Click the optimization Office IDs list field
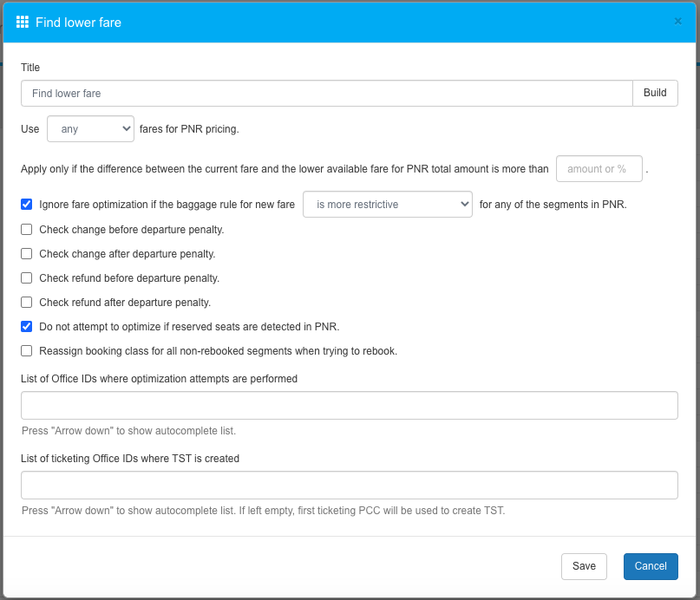This screenshot has height=600, width=700. click(349, 406)
